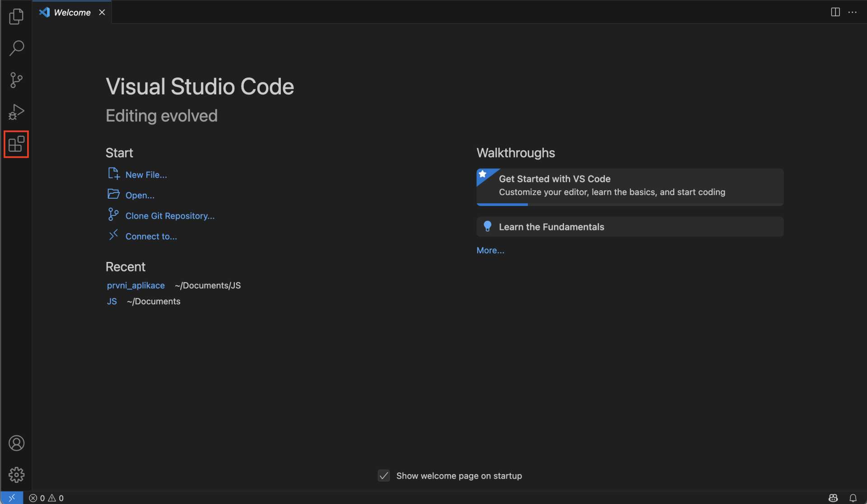Open the Source Control view
867x504 pixels.
(x=16, y=80)
